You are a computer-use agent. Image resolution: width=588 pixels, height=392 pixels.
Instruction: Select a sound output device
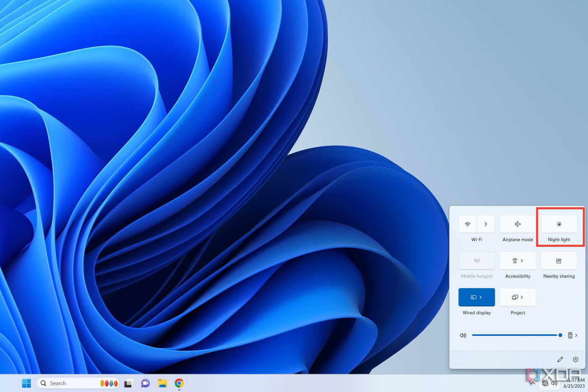(x=573, y=335)
